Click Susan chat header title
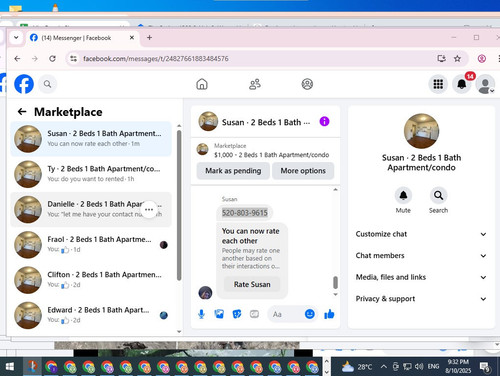 click(x=266, y=122)
